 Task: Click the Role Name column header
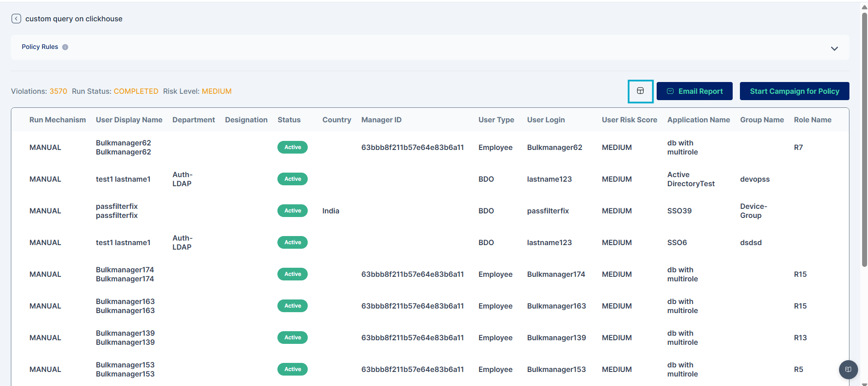(x=812, y=120)
